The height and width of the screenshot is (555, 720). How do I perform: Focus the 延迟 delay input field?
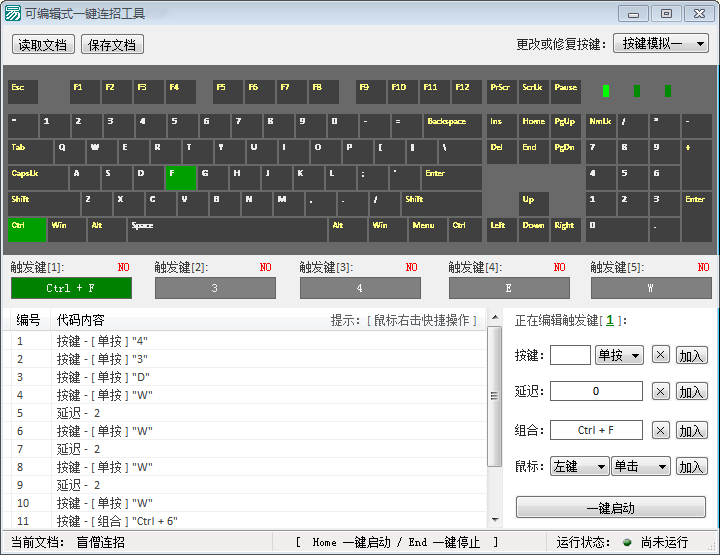click(x=596, y=391)
